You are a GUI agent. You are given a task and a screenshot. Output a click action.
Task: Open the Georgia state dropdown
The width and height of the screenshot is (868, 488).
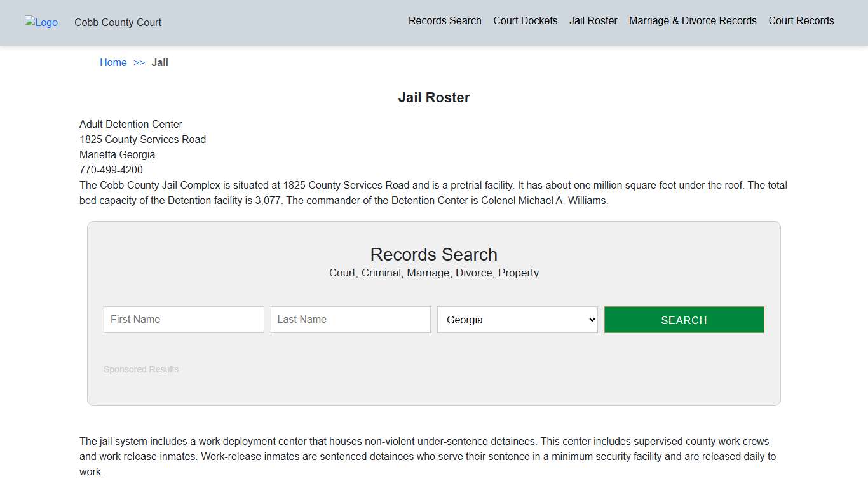(x=517, y=319)
